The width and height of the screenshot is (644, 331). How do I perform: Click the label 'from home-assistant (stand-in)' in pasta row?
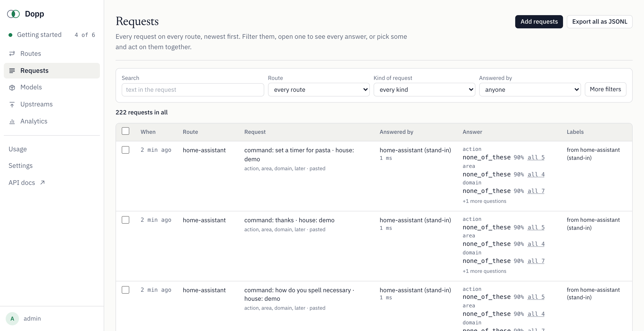593,154
